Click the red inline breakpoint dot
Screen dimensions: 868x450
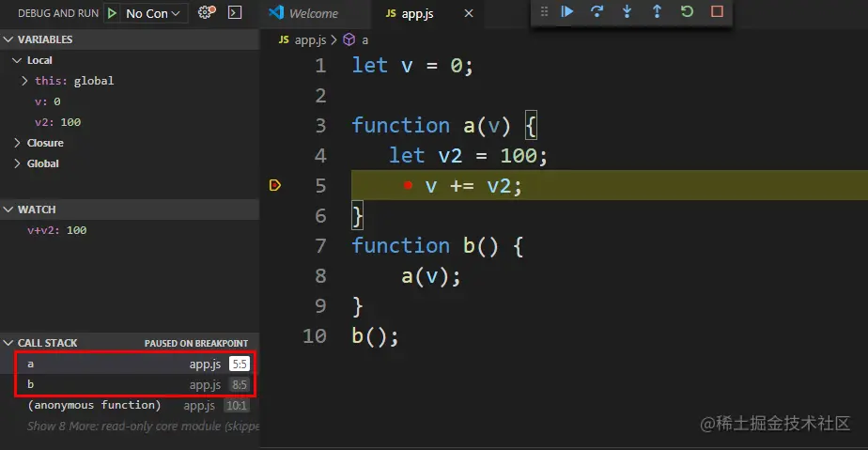[x=408, y=185]
